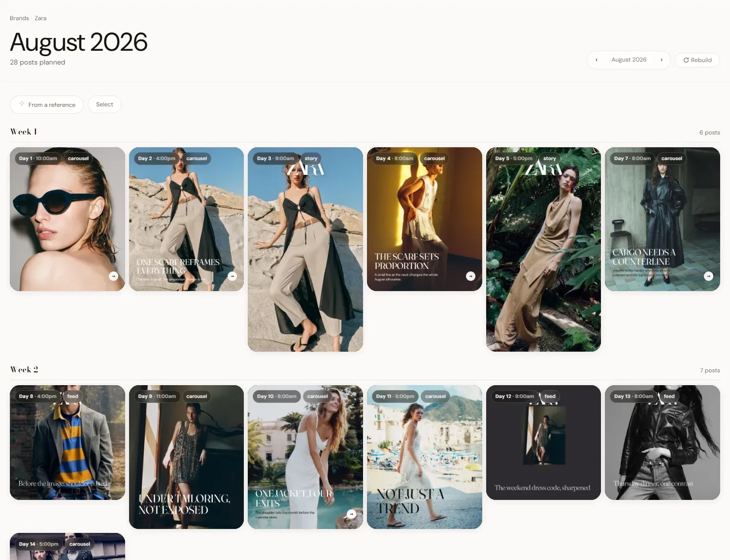
Task: Click the arrow icon on the Day 2 card
Action: pos(232,276)
